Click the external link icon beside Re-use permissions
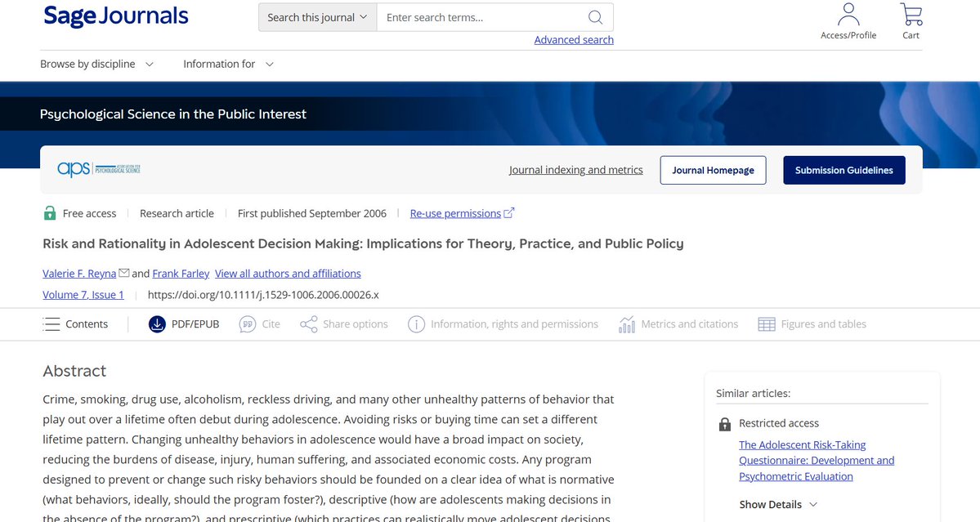The image size is (980, 522). coord(508,213)
